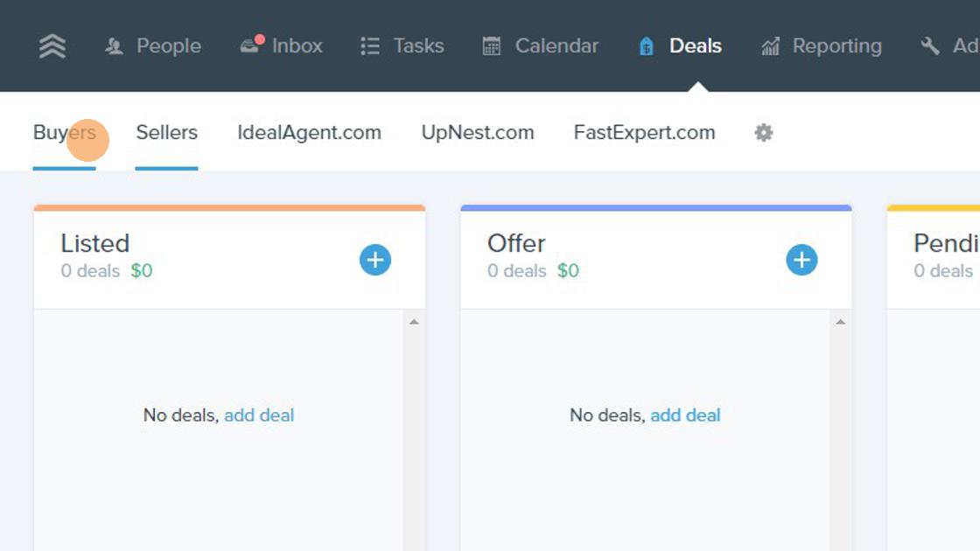
Task: Switch to the Buyers pipeline tab
Action: point(65,132)
